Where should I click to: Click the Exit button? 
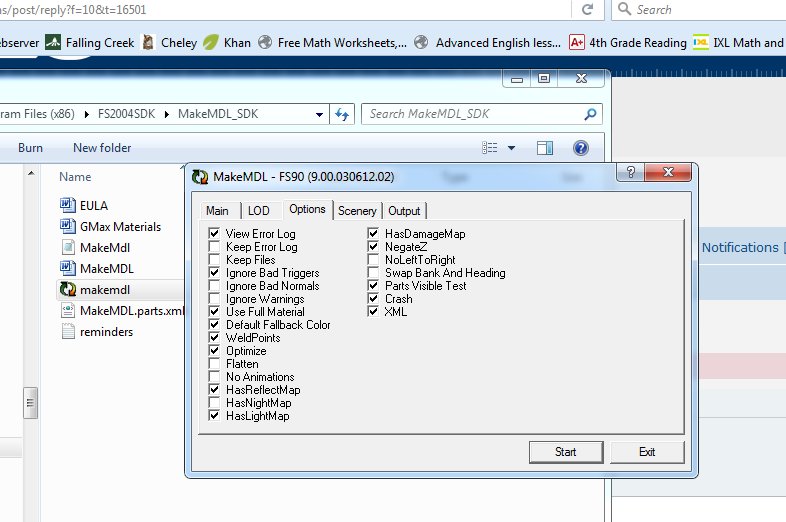[x=647, y=452]
